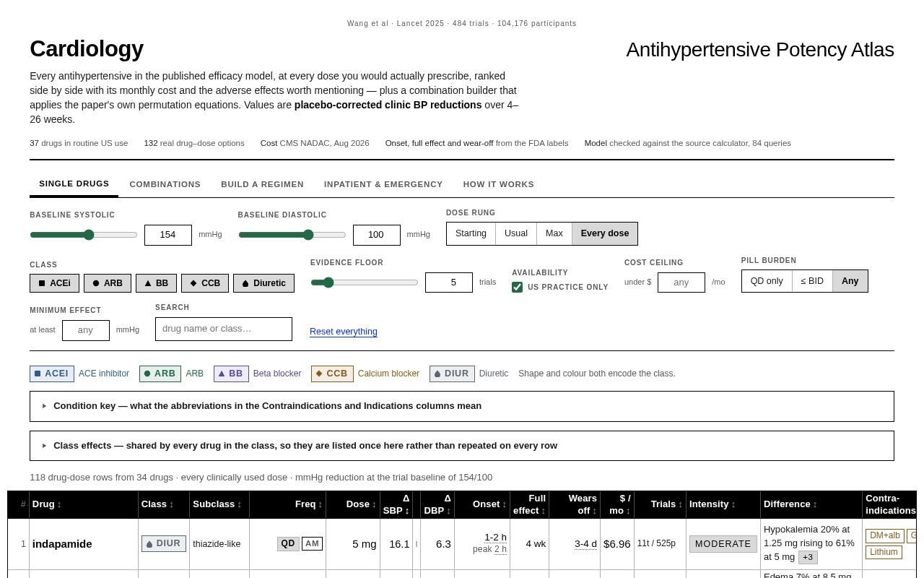Choose Any pill burden
Screen dimensions: 924x578
tap(850, 281)
